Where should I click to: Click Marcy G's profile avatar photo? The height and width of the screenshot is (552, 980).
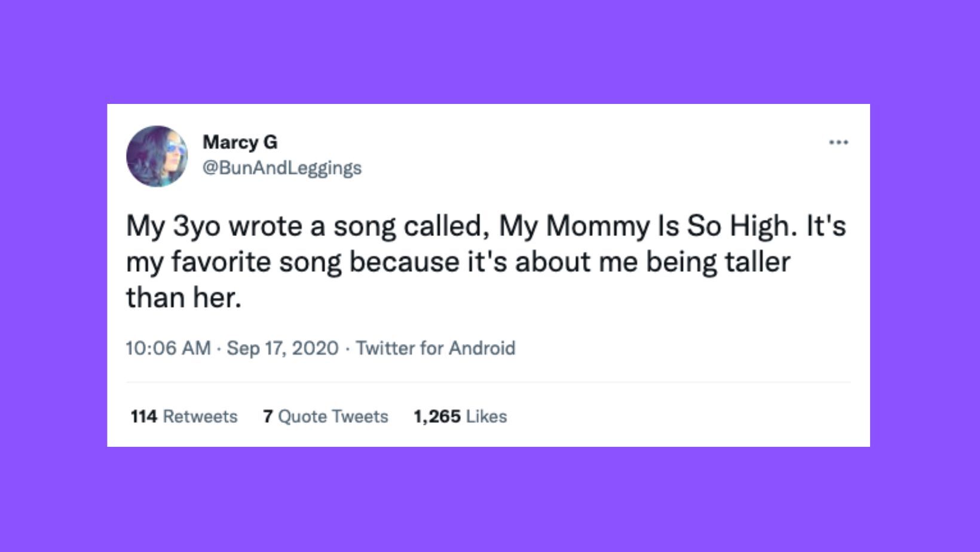157,156
